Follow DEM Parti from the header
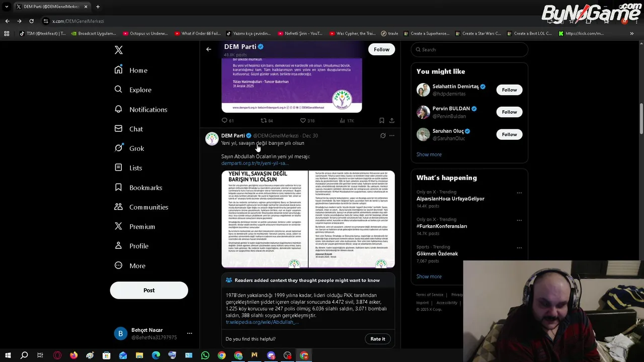The width and height of the screenshot is (644, 362). pos(381,49)
